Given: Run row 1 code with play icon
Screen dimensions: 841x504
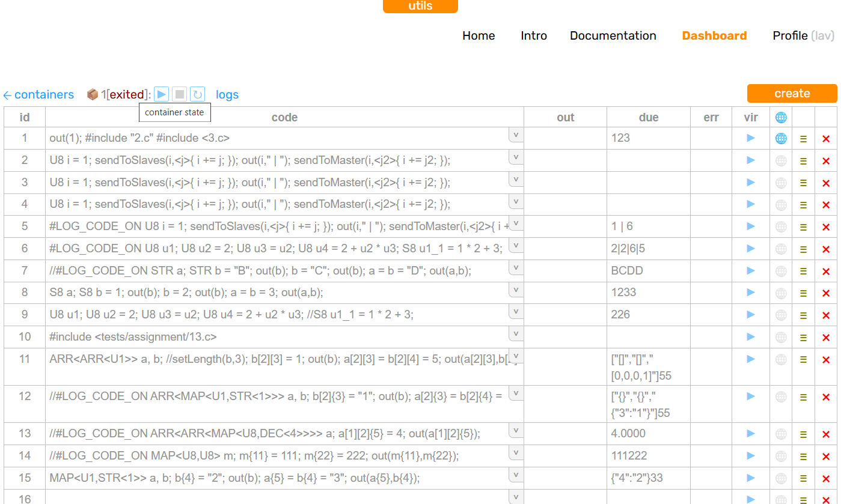Looking at the screenshot, I should pos(750,138).
